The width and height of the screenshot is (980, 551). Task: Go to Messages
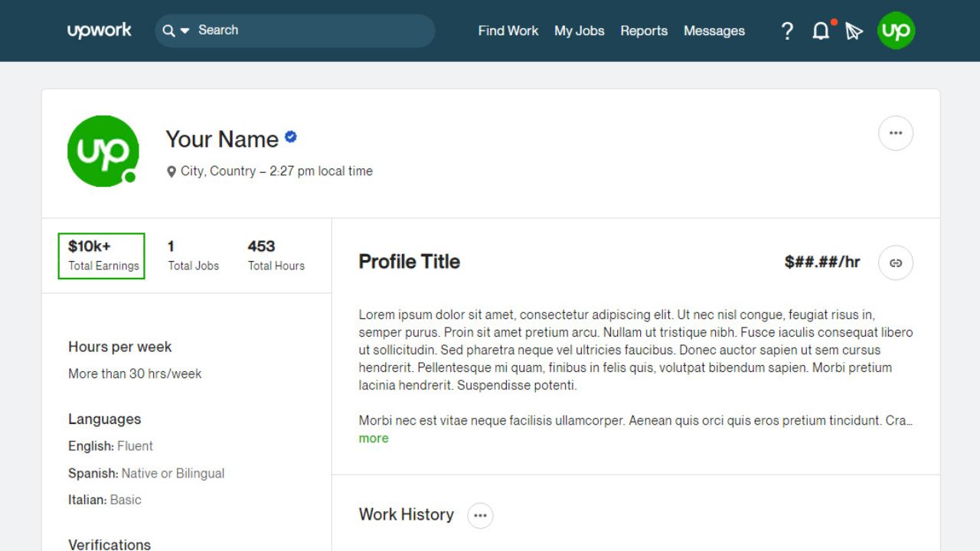coord(714,31)
